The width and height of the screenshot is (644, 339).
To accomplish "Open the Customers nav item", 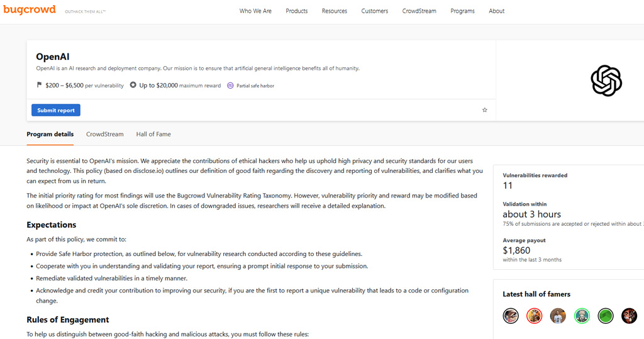I will [x=374, y=11].
